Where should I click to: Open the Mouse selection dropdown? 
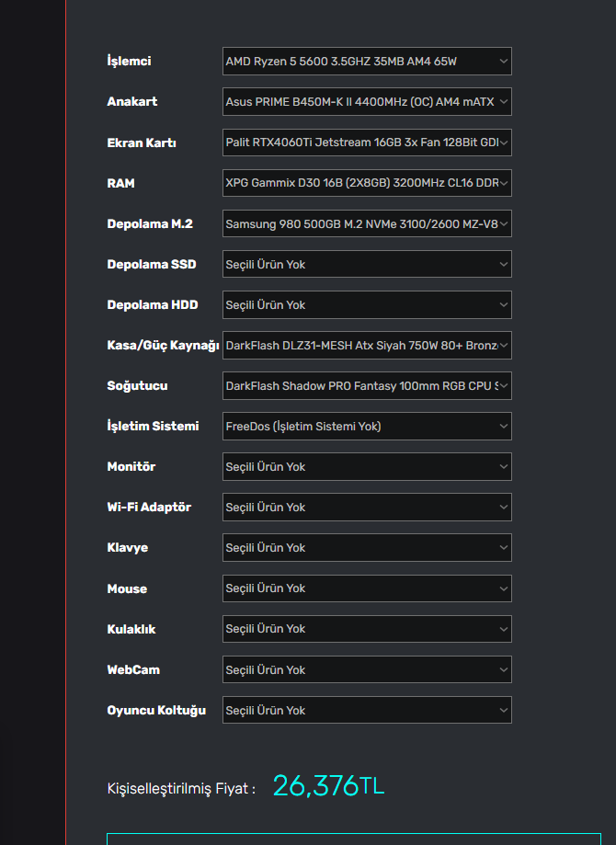367,588
